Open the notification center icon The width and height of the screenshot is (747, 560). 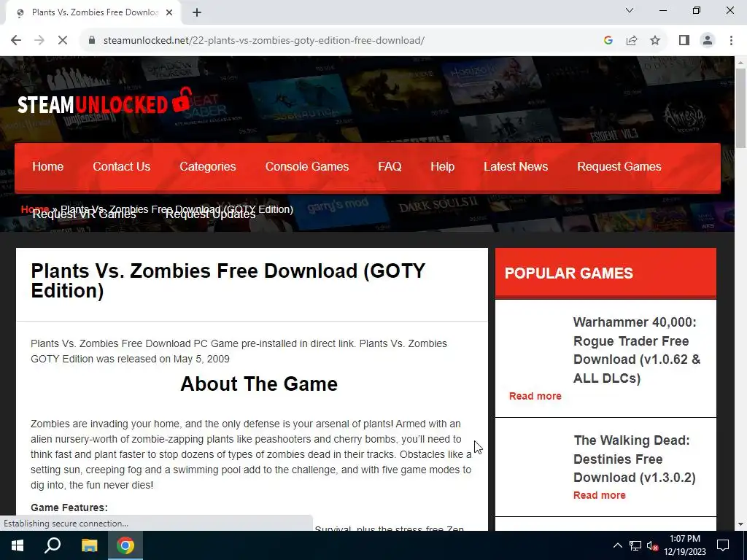[723, 545]
